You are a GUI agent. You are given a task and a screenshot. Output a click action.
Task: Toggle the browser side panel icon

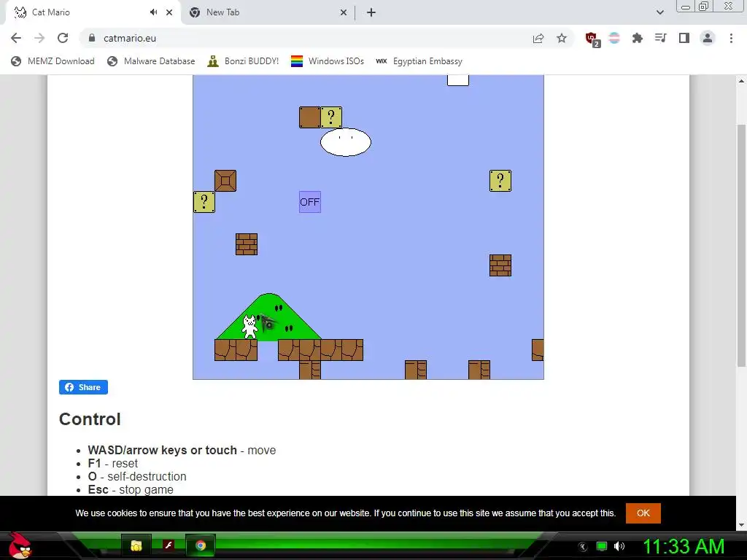pos(684,38)
